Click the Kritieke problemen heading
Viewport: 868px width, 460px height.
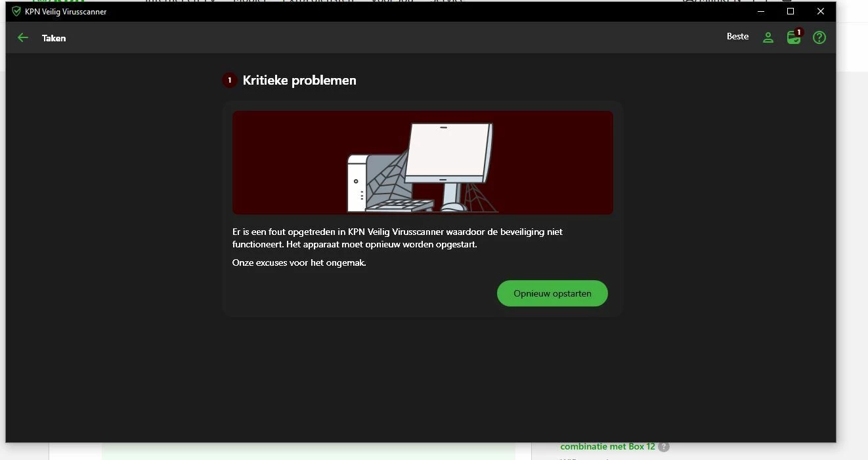click(299, 80)
